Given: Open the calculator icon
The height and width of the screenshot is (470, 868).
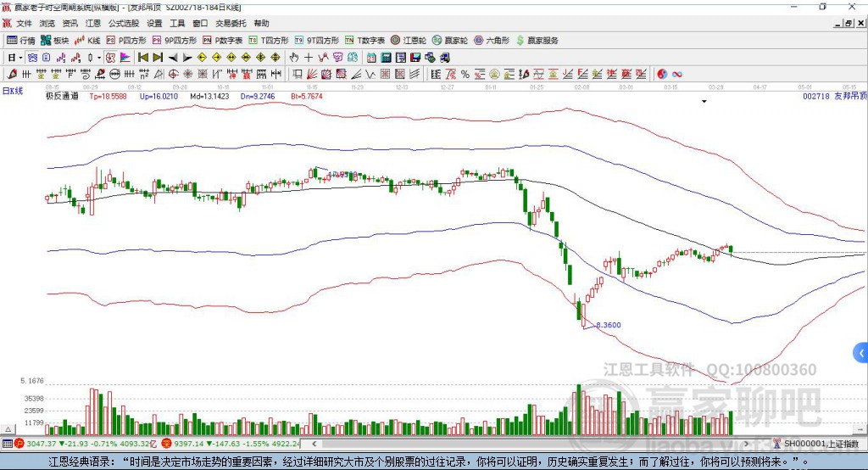Looking at the screenshot, I should 386,58.
